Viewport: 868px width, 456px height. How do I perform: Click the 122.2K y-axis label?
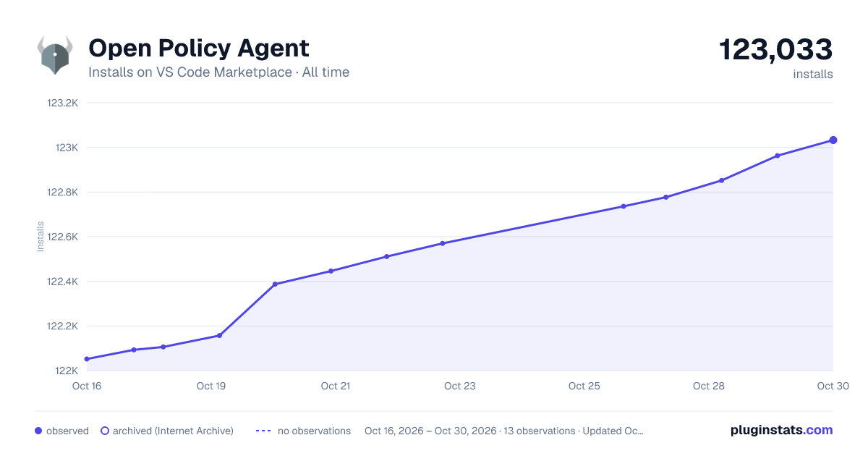(x=62, y=326)
